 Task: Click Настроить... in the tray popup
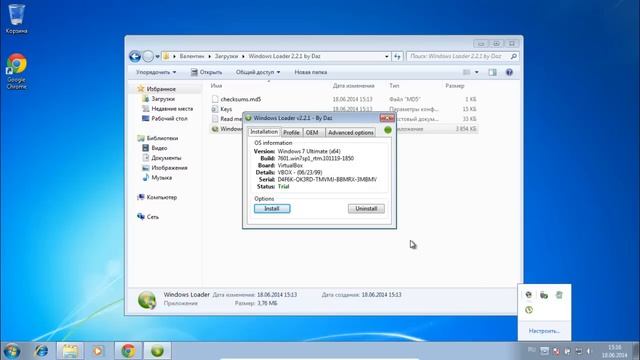coord(544,331)
